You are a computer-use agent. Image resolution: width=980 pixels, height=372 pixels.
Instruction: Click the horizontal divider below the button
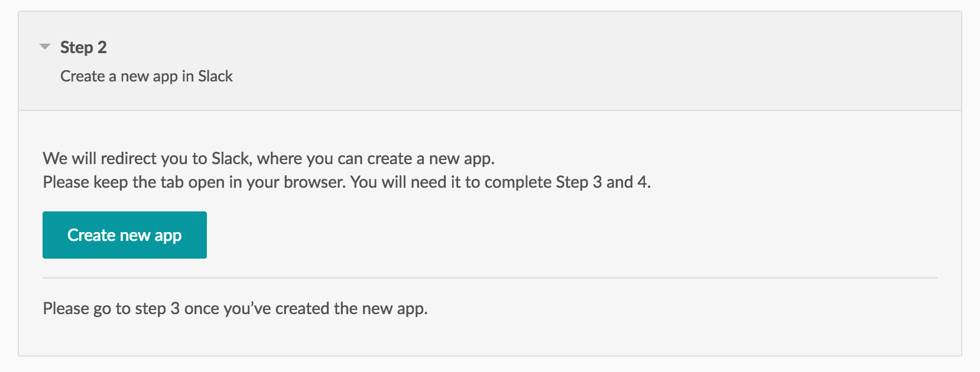489,276
